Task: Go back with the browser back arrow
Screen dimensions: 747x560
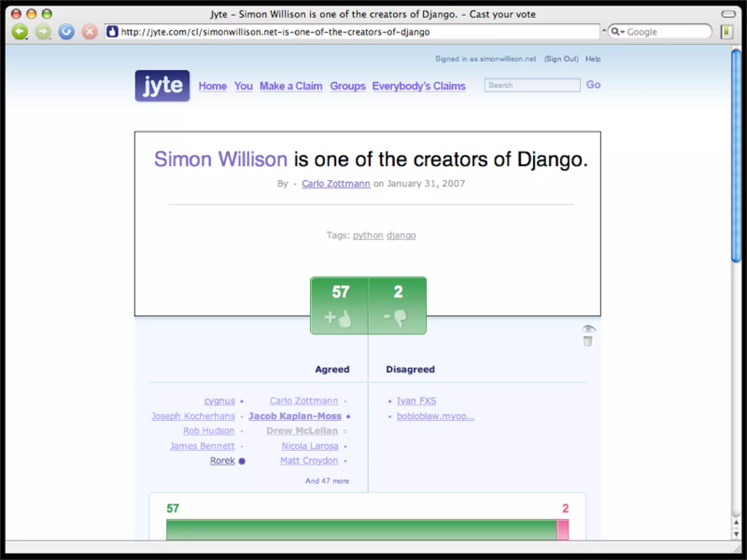Action: pos(20,32)
